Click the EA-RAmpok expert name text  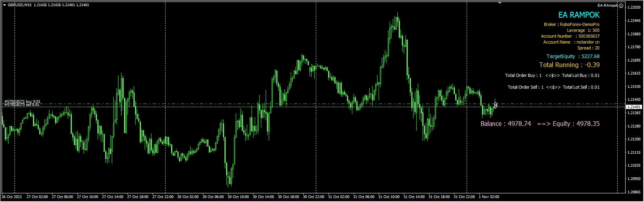tap(608, 5)
